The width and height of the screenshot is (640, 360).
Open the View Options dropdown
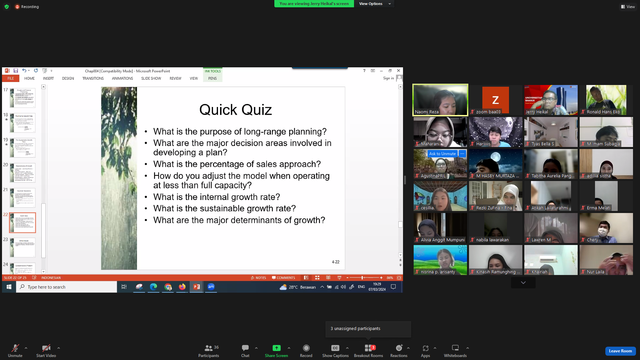375,4
